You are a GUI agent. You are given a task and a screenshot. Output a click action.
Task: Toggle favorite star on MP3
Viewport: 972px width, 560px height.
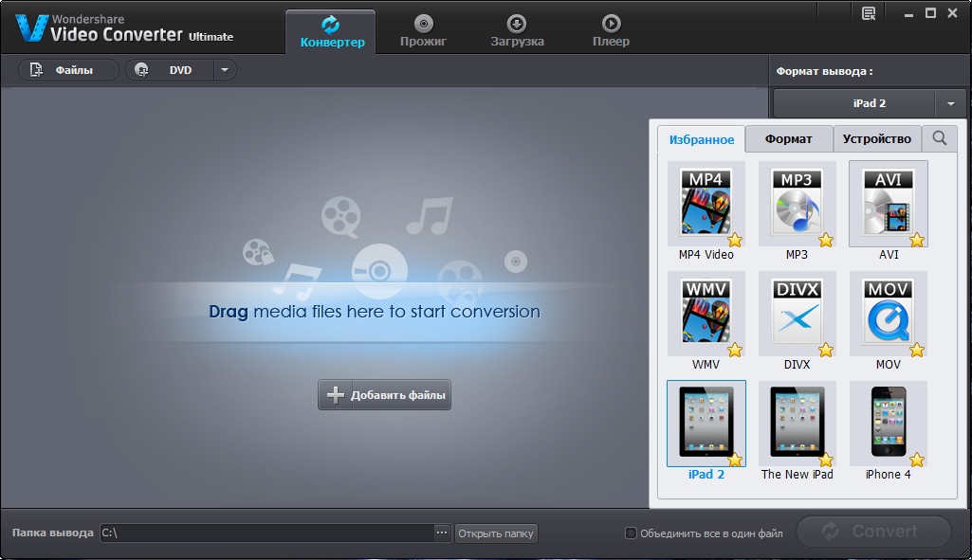coord(826,240)
